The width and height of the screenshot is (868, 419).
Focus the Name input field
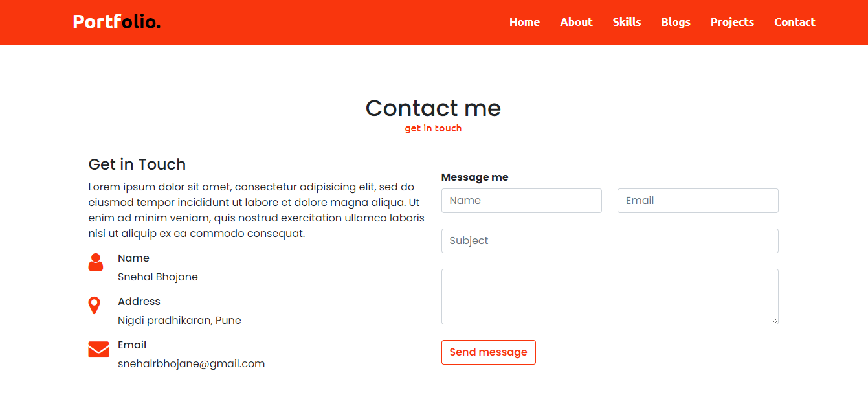(x=522, y=201)
